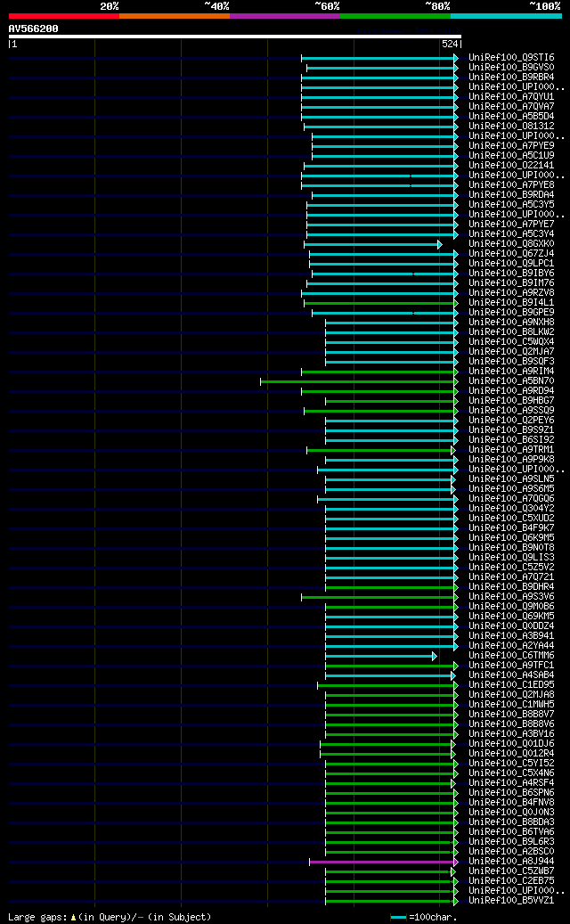Image resolution: width=570 pixels, height=924 pixels.
Task: Select the UniRef100_B5VVZ1 label
Action: 511,901
